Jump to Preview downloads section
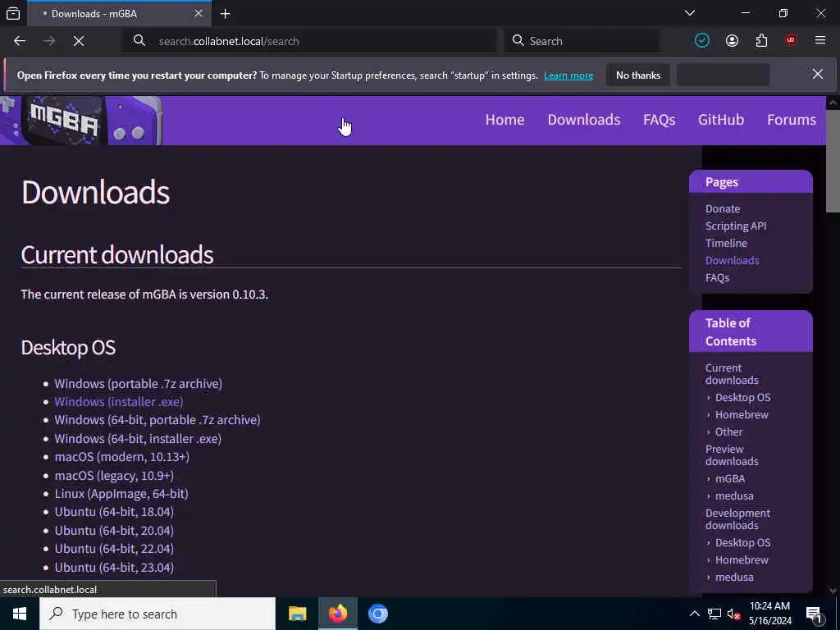 click(x=731, y=454)
